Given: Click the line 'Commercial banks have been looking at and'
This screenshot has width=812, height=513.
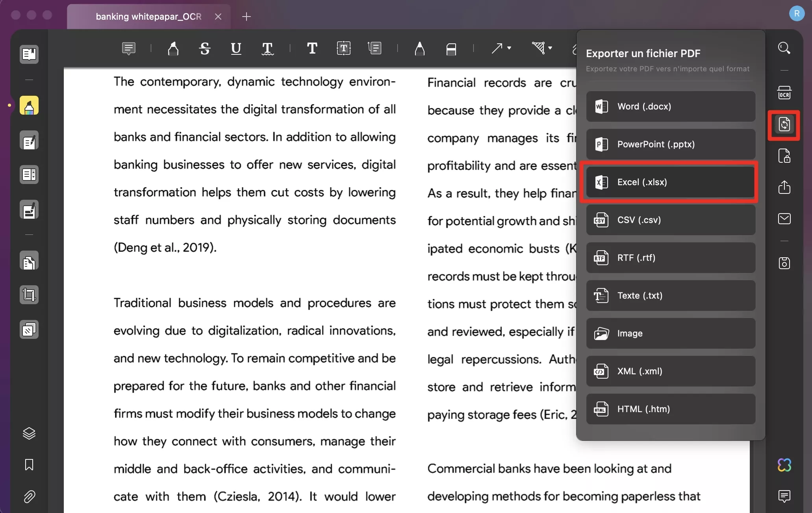Looking at the screenshot, I should coord(549,468).
